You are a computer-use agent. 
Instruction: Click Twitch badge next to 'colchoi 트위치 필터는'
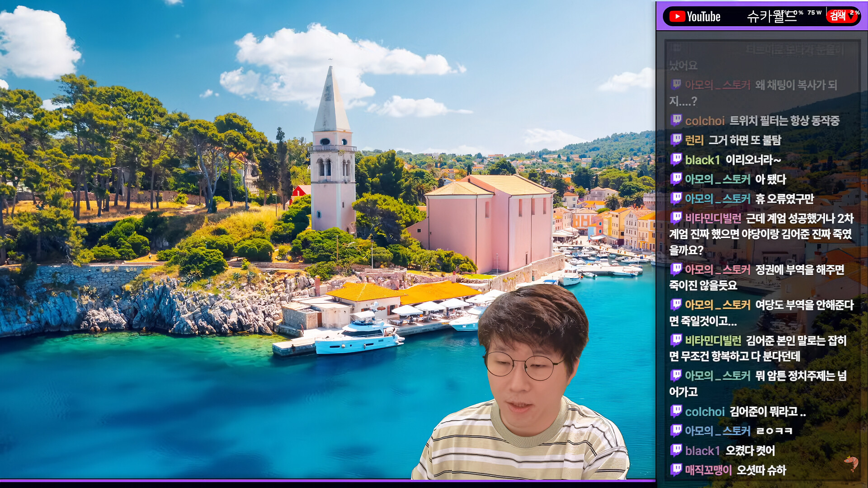click(x=676, y=120)
